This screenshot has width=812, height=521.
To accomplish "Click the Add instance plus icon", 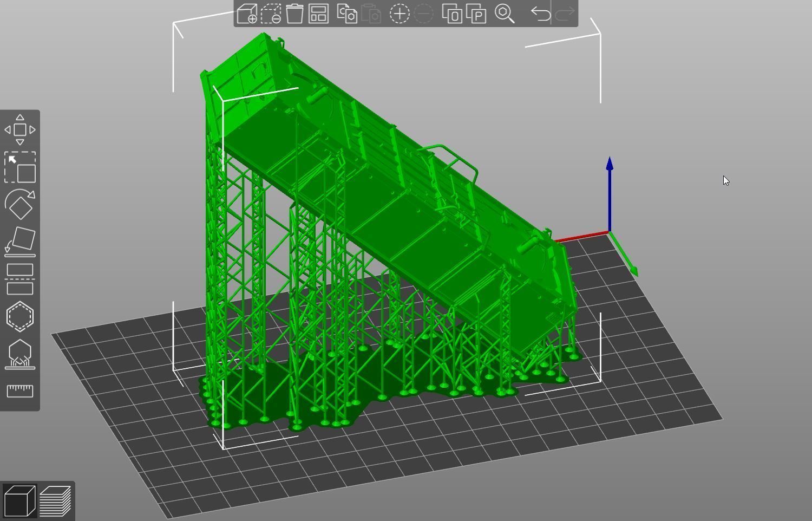I will pyautogui.click(x=400, y=14).
